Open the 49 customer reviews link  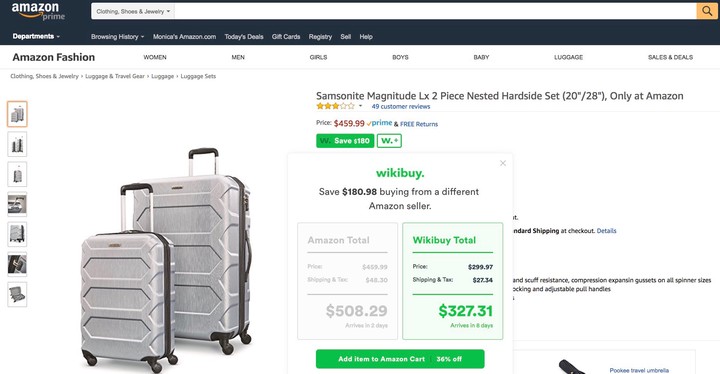tap(401, 107)
